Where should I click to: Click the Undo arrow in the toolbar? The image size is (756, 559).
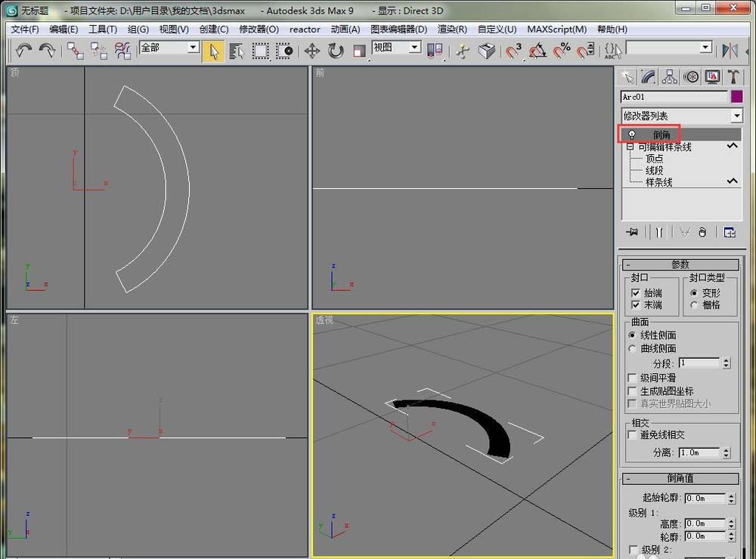coord(23,51)
